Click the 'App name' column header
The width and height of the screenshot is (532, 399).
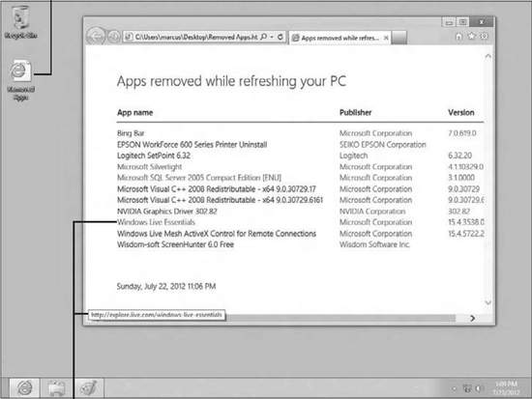tap(135, 112)
